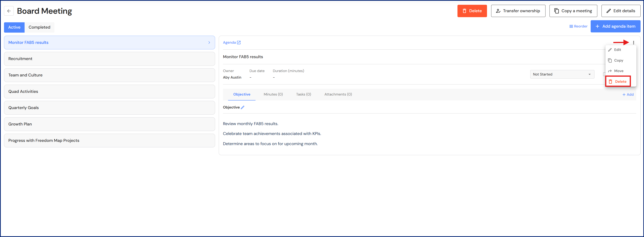Open the Not Started status dropdown
The image size is (644, 237).
tap(562, 74)
